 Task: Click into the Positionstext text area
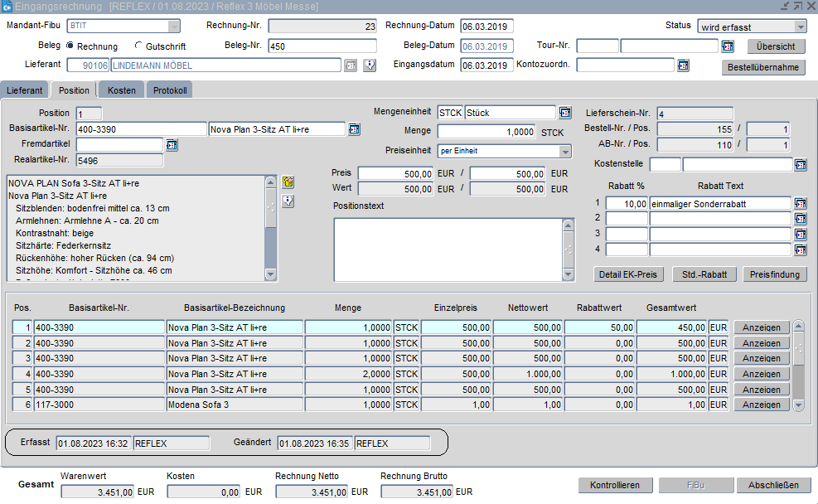click(448, 249)
